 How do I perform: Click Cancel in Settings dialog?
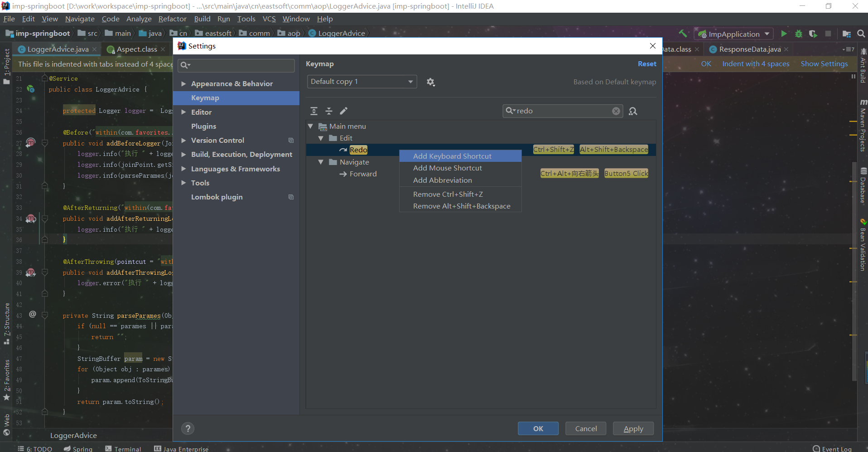pyautogui.click(x=586, y=428)
